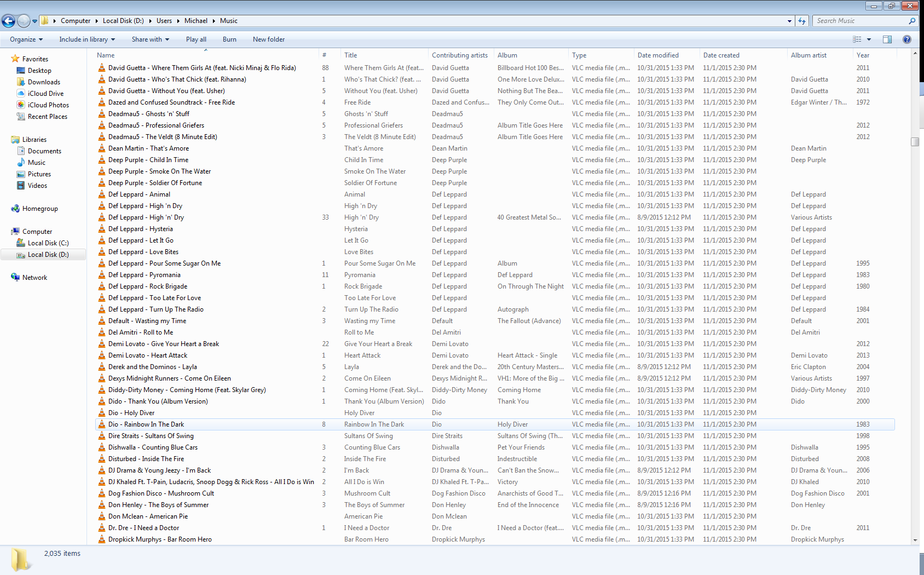Image resolution: width=924 pixels, height=575 pixels.
Task: Select the file Dio - Rainbow In The Dark
Action: [x=495, y=424]
